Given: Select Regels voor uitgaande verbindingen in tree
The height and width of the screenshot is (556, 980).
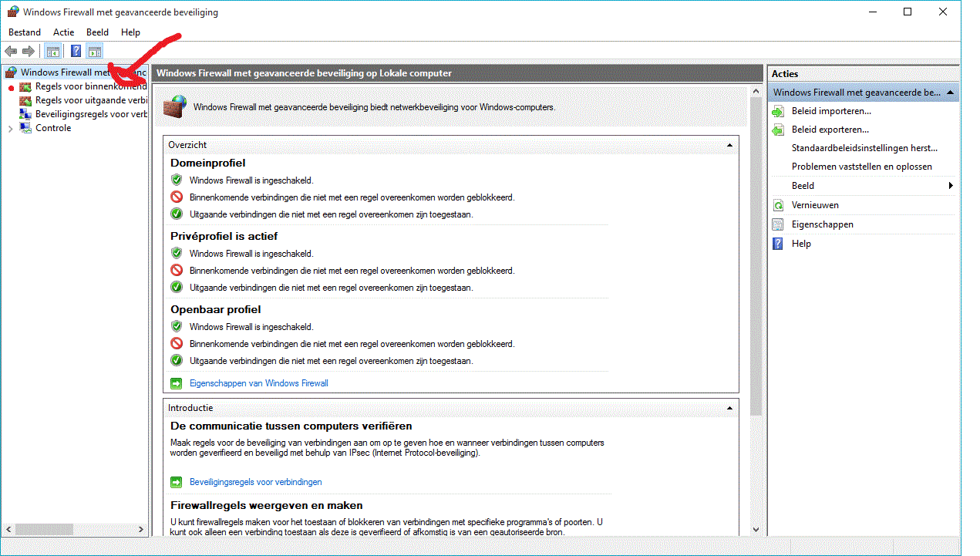Looking at the screenshot, I should click(90, 100).
